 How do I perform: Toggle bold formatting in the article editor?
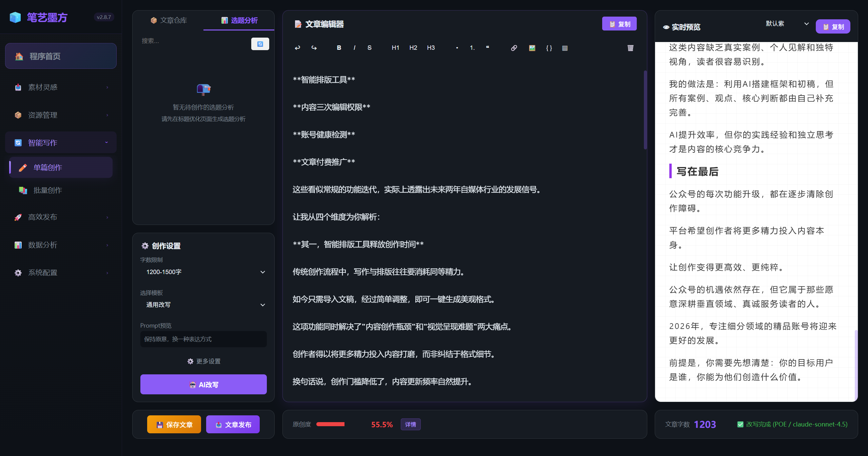339,48
